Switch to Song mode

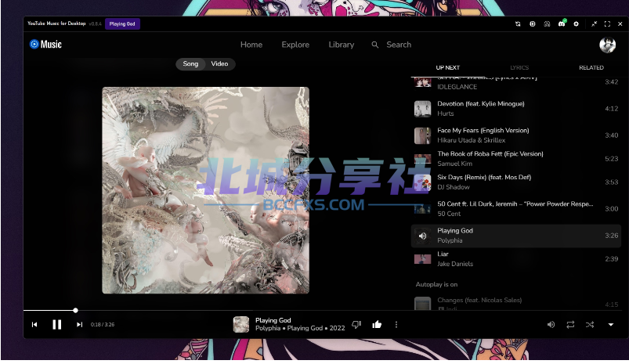point(190,63)
